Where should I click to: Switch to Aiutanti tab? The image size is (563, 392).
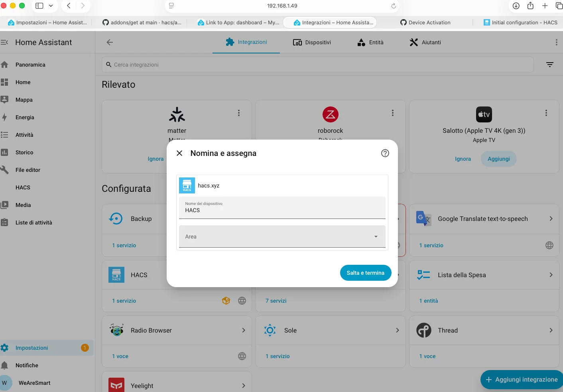(425, 42)
